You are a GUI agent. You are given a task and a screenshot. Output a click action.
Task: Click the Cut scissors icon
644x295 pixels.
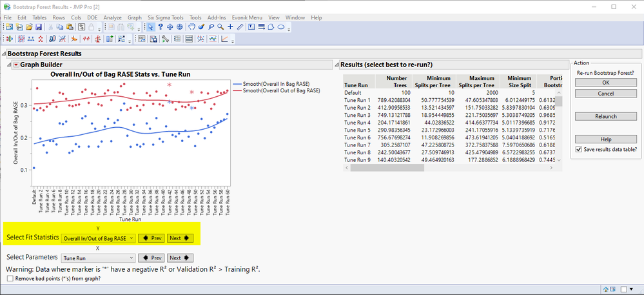(x=50, y=27)
